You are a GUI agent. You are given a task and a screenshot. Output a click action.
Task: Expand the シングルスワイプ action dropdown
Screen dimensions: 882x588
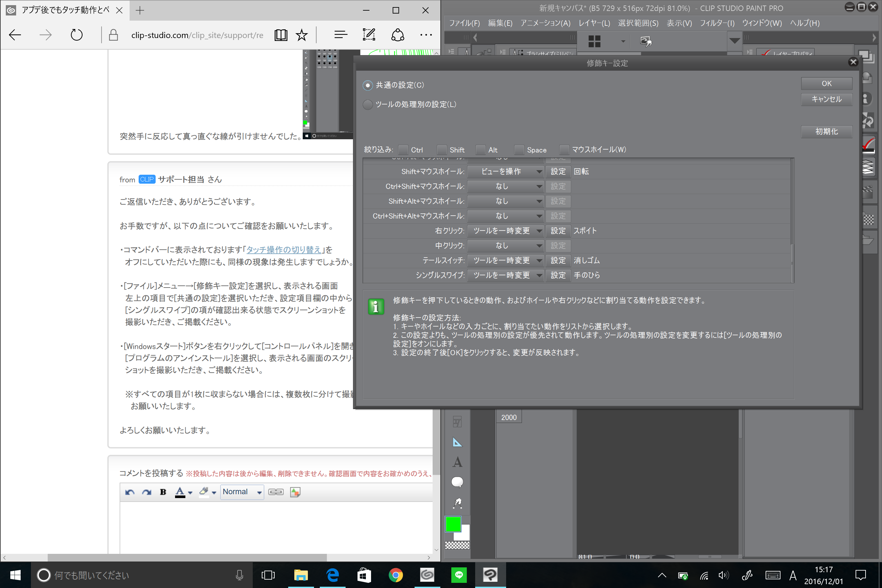[505, 275]
